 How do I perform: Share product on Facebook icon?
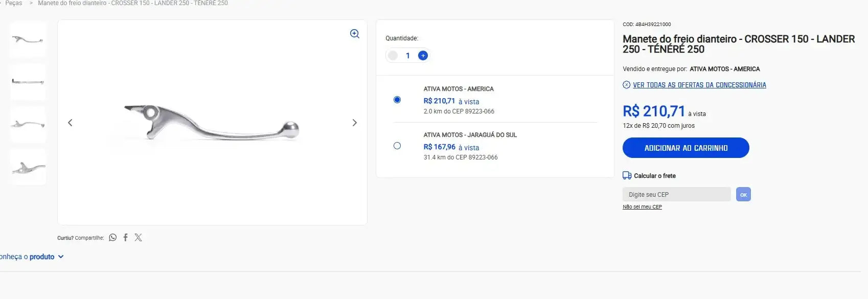pyautogui.click(x=125, y=238)
